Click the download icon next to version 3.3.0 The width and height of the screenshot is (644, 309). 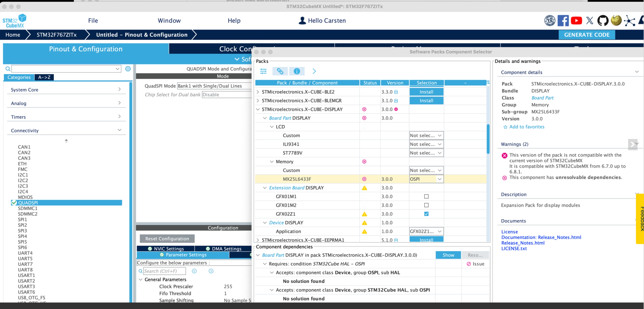pyautogui.click(x=396, y=92)
